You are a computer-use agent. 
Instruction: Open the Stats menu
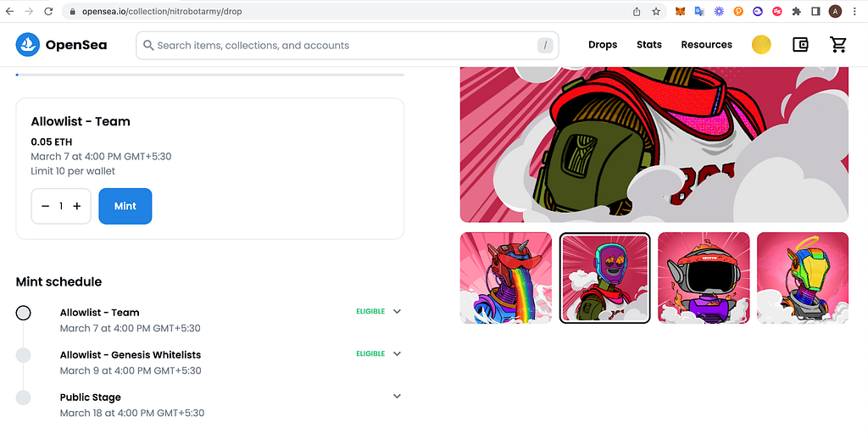tap(649, 45)
